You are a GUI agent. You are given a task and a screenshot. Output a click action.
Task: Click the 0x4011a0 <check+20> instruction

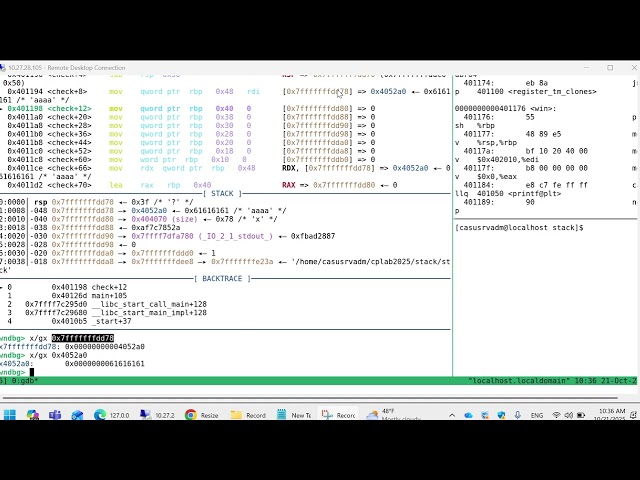click(x=49, y=117)
